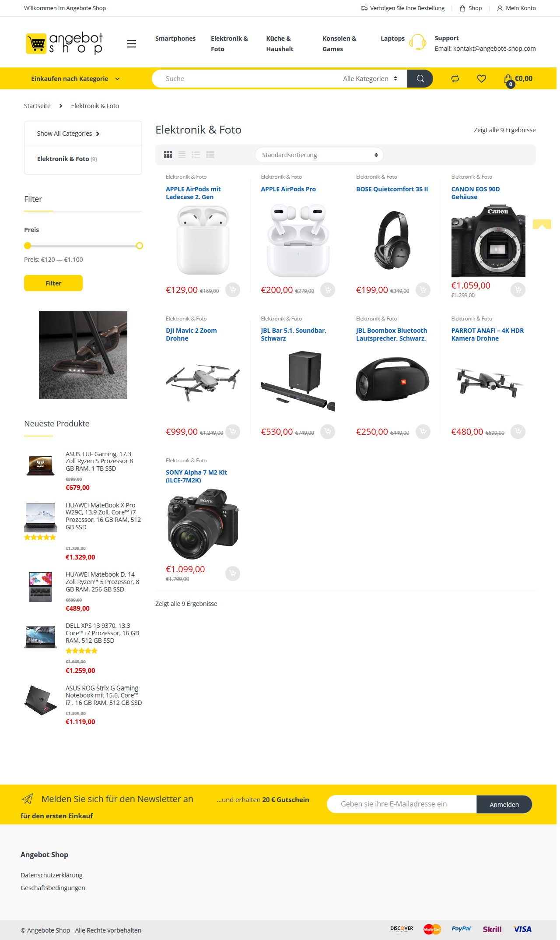This screenshot has height=940, width=560.
Task: Open the Alle Kategorien search dropdown
Action: 370,79
